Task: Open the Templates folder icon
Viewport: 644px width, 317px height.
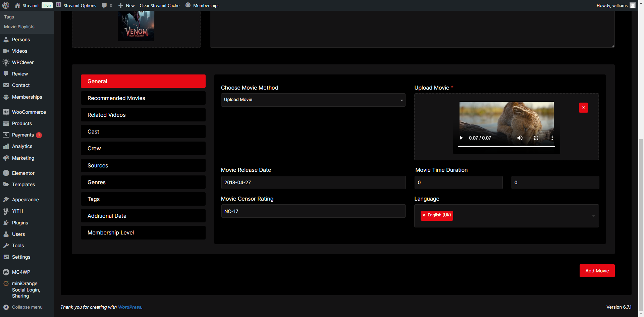Action: [6, 184]
